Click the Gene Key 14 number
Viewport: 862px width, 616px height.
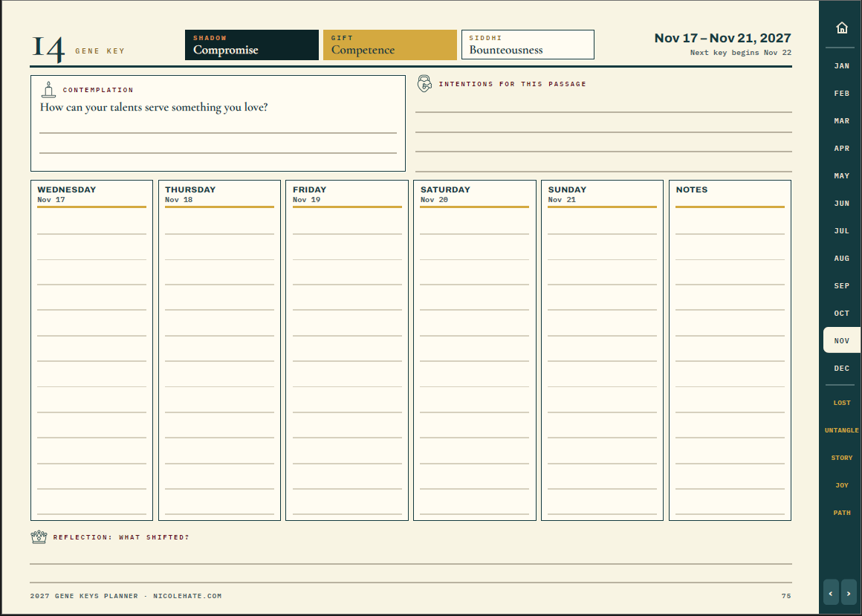pos(48,49)
